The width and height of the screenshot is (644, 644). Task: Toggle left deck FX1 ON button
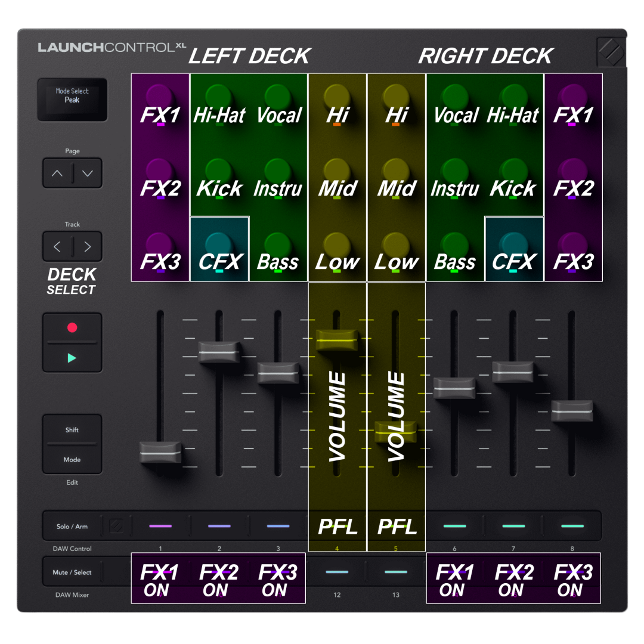pos(160,573)
